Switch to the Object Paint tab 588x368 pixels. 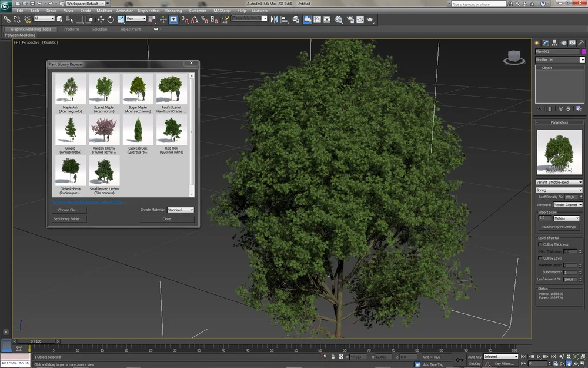131,29
